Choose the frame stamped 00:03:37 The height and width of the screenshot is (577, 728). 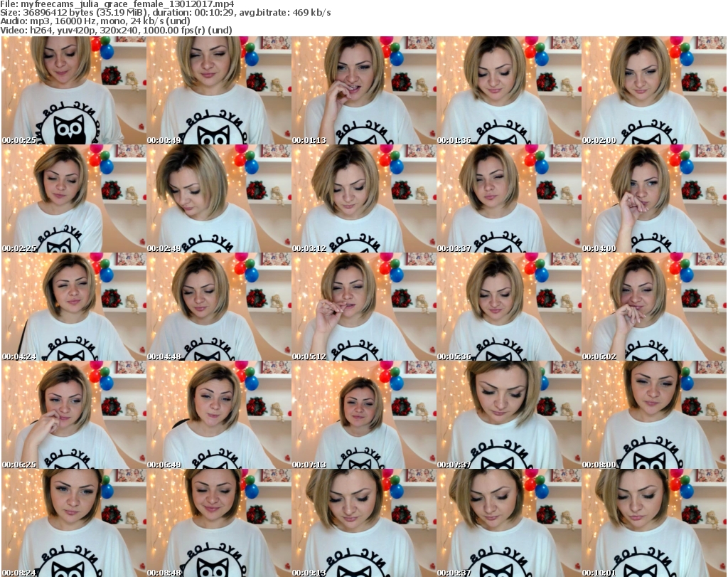[x=509, y=198]
